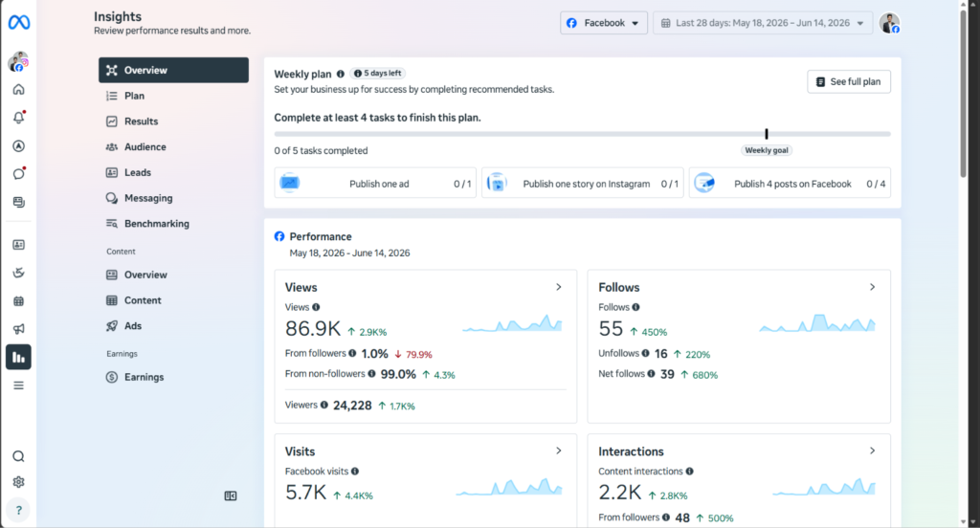Click info icon beside Facebook visits

pyautogui.click(x=355, y=472)
